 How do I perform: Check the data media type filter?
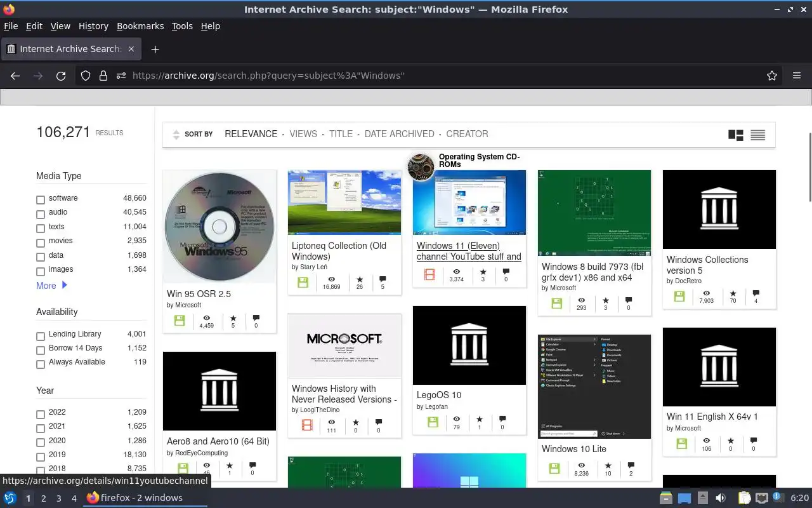point(41,257)
